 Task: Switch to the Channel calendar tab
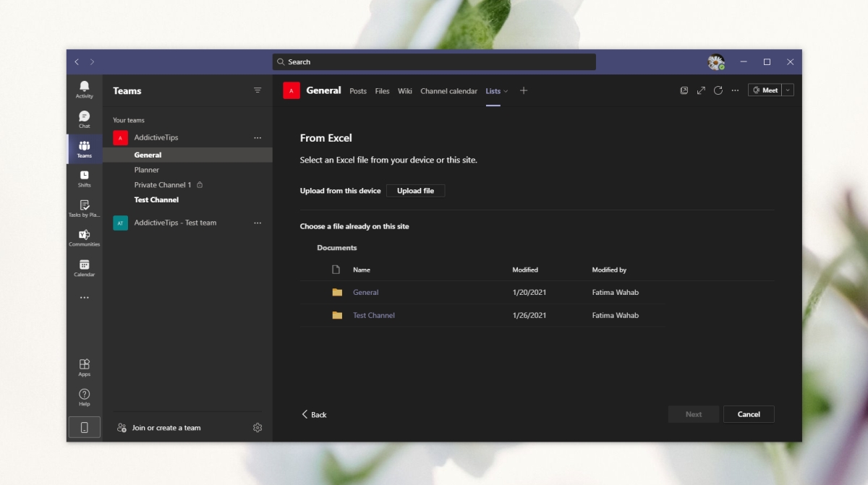pos(448,91)
